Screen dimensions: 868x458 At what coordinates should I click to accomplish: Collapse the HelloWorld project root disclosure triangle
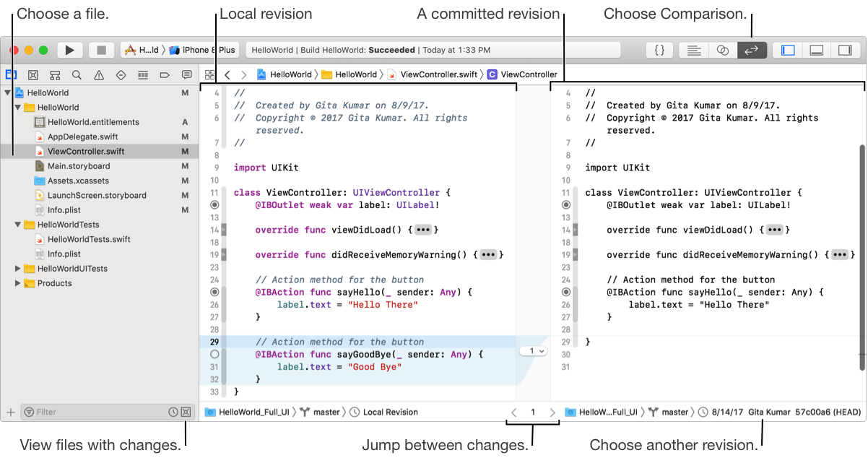click(x=7, y=93)
